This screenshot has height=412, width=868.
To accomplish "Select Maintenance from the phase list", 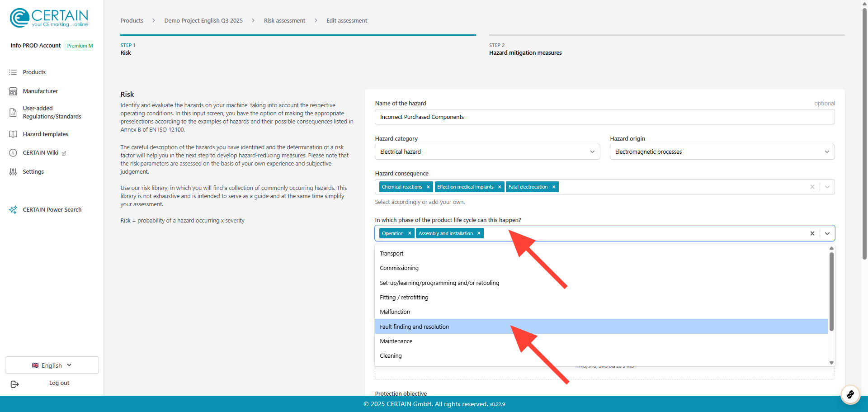I will pos(601,341).
